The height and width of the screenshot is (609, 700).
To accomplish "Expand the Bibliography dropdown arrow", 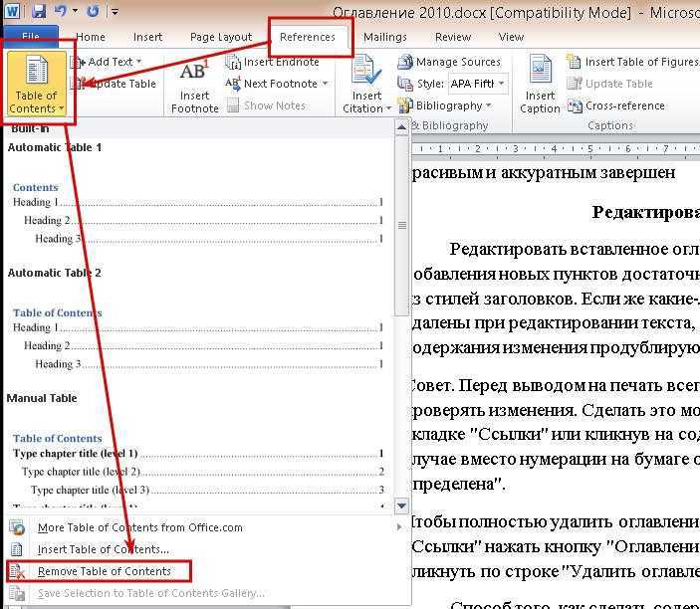I will click(488, 105).
